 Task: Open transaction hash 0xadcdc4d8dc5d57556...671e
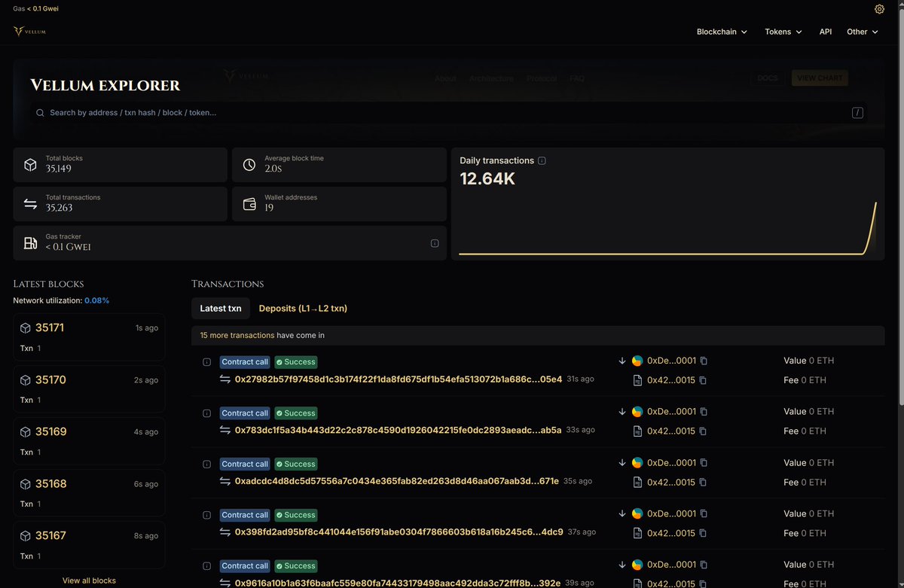(397, 481)
